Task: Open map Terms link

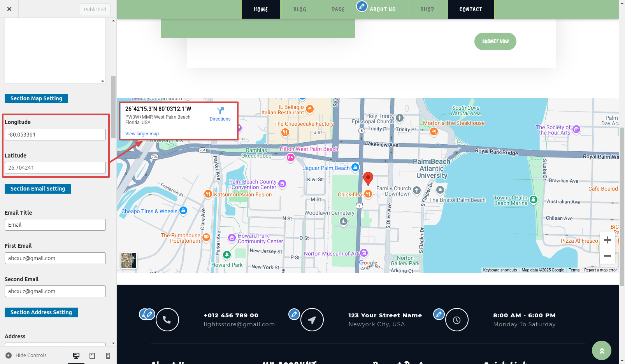Action: pos(574,270)
